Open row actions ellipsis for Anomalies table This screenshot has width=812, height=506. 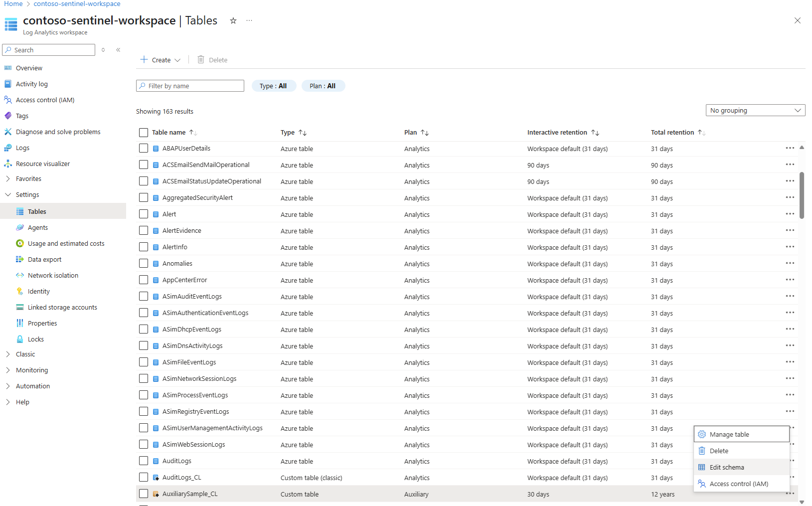(x=790, y=263)
